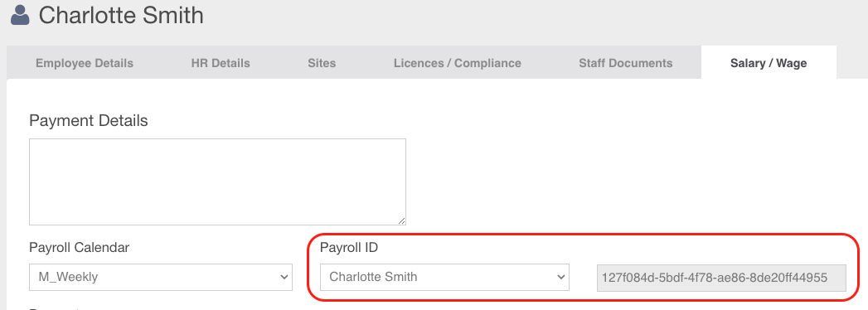Open the Payroll ID Charlotte Smith dropdown
The height and width of the screenshot is (310, 868).
point(444,277)
